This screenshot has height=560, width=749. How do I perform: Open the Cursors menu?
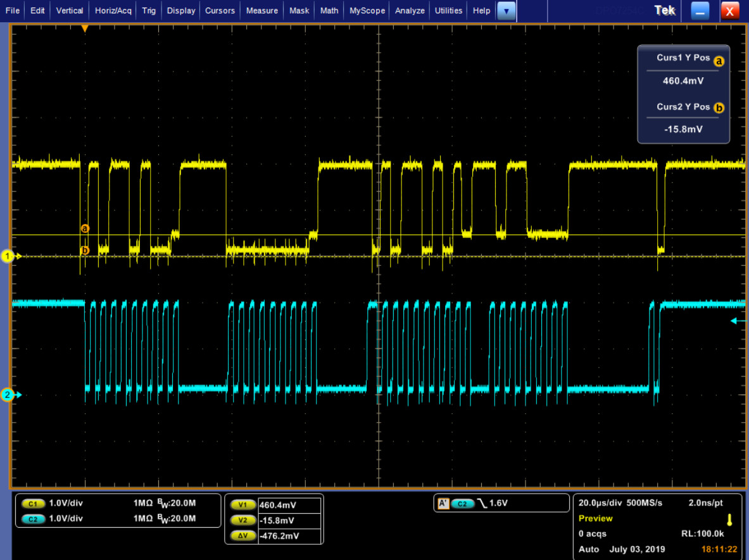click(x=220, y=11)
